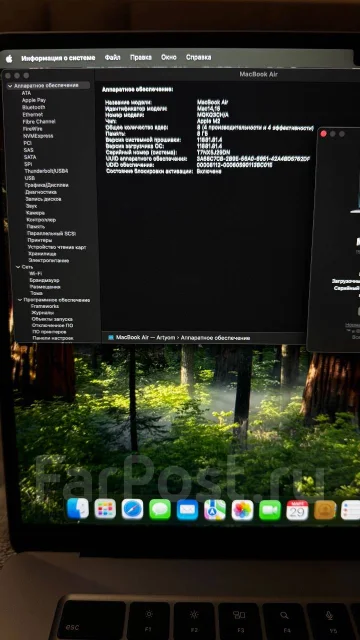Screen dimensions: 360x640
Task: Select USB in the sidebar
Action: click(x=29, y=178)
